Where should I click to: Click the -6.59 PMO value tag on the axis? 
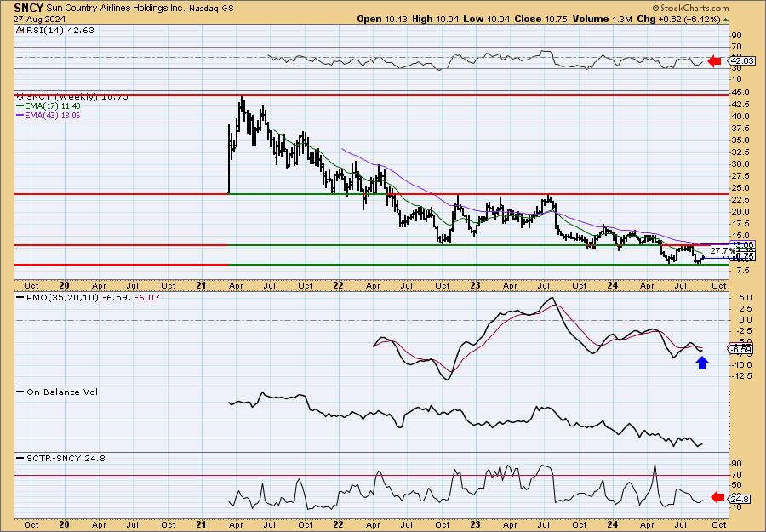(741, 349)
